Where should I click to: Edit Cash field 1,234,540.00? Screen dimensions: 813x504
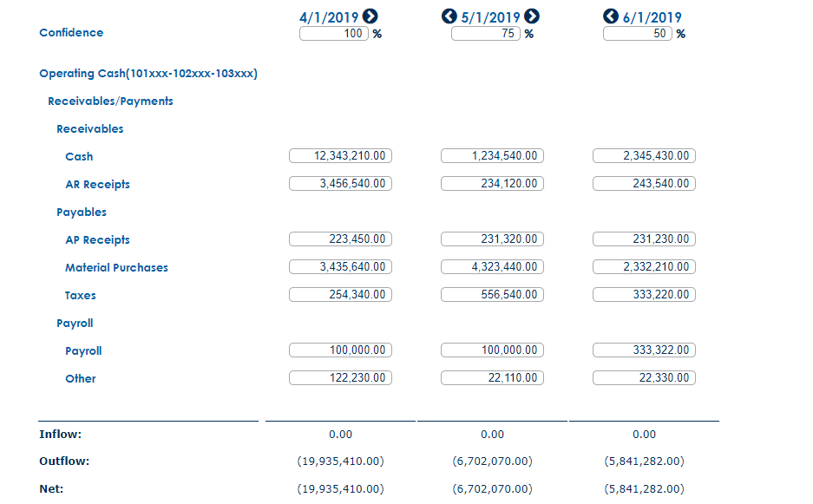493,155
